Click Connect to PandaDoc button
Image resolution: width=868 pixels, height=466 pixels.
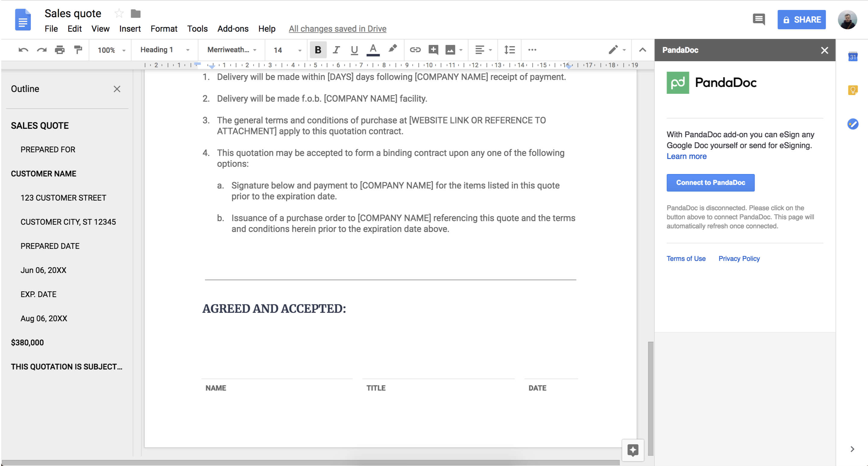(710, 182)
